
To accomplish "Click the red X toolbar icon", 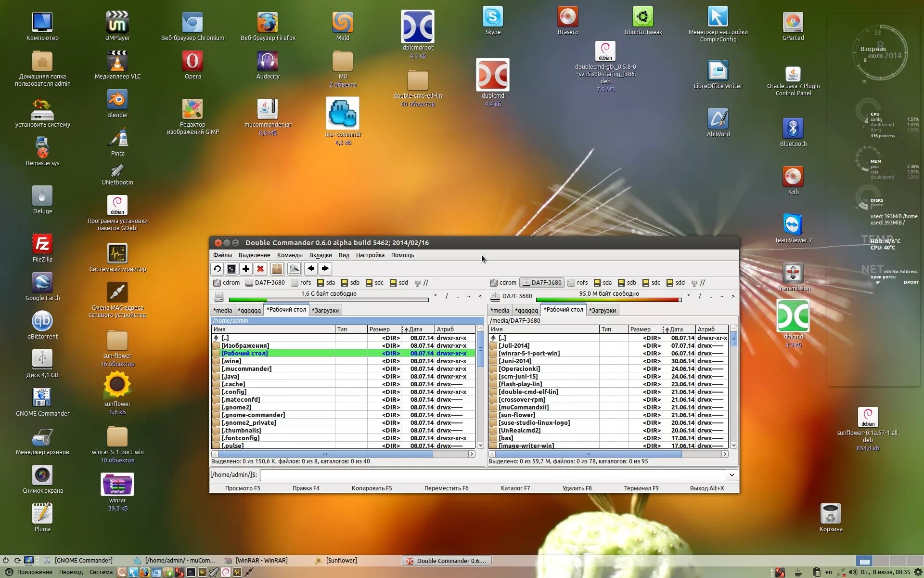I will tap(260, 269).
